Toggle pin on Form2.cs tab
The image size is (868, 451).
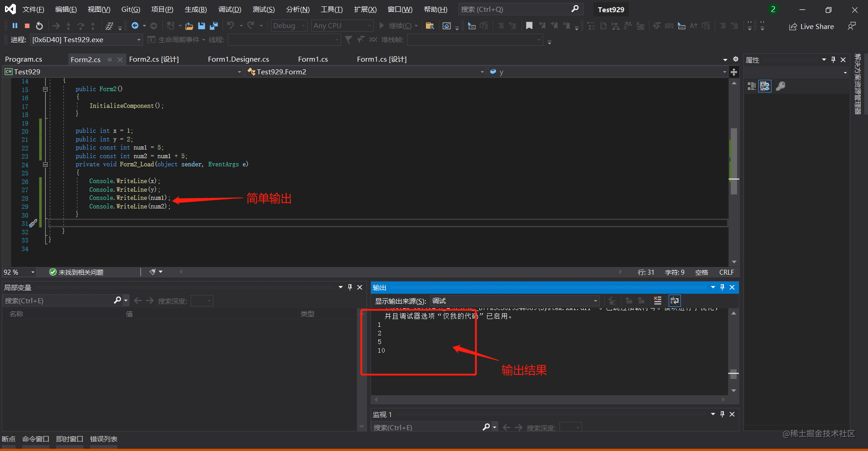click(x=109, y=59)
